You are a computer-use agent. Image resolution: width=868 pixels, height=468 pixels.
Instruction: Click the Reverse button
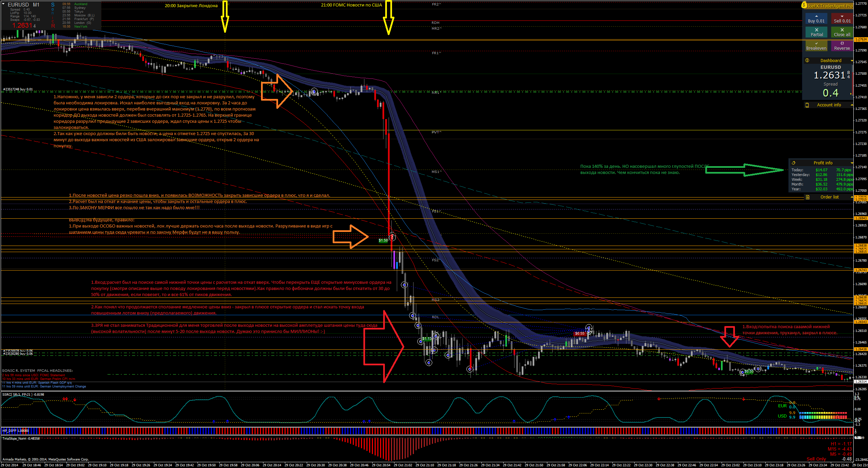[x=842, y=46]
